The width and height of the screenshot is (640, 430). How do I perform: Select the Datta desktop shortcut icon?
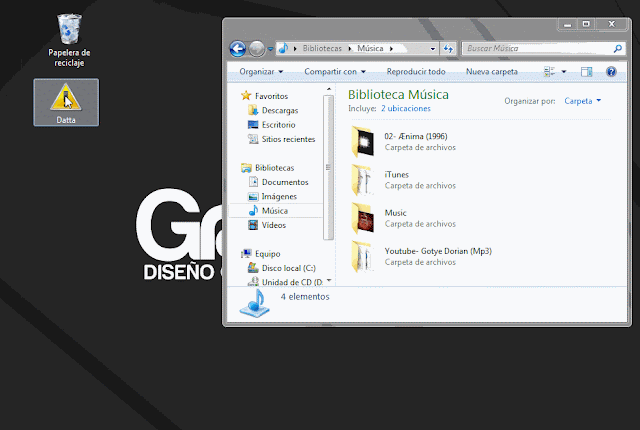click(x=66, y=102)
